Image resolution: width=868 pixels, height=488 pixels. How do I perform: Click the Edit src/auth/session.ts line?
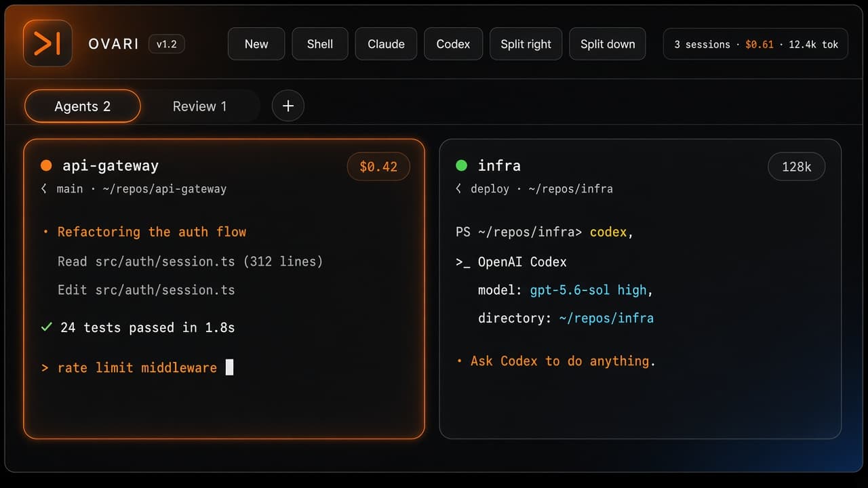(x=146, y=290)
